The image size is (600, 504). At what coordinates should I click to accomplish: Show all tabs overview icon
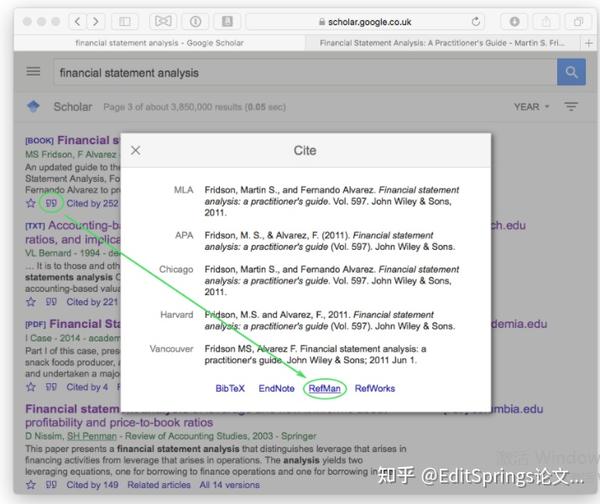tap(579, 21)
